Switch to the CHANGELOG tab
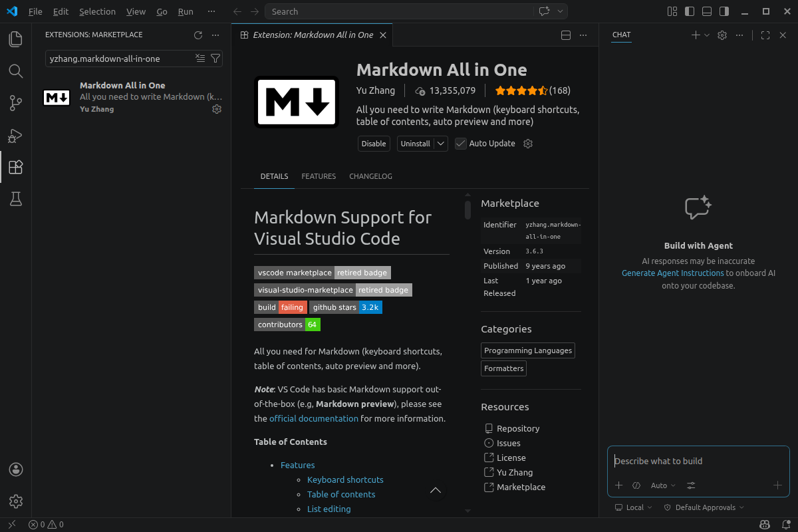This screenshot has height=532, width=798. point(370,176)
